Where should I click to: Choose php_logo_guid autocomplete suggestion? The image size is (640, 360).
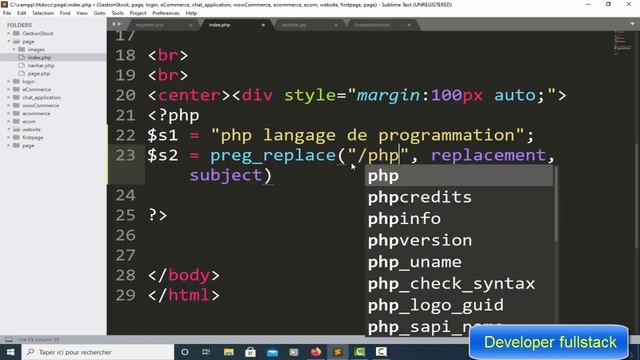(459, 306)
